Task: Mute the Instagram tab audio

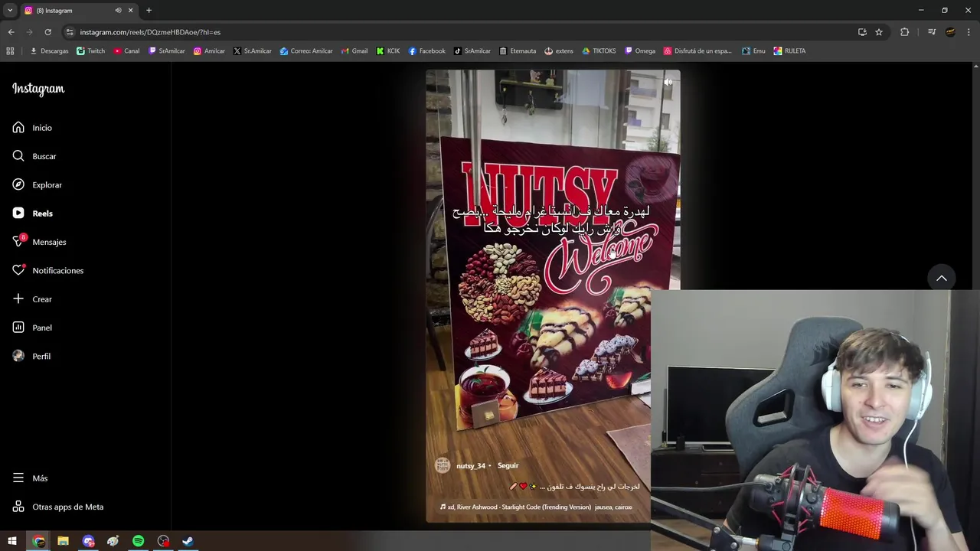Action: point(118,10)
